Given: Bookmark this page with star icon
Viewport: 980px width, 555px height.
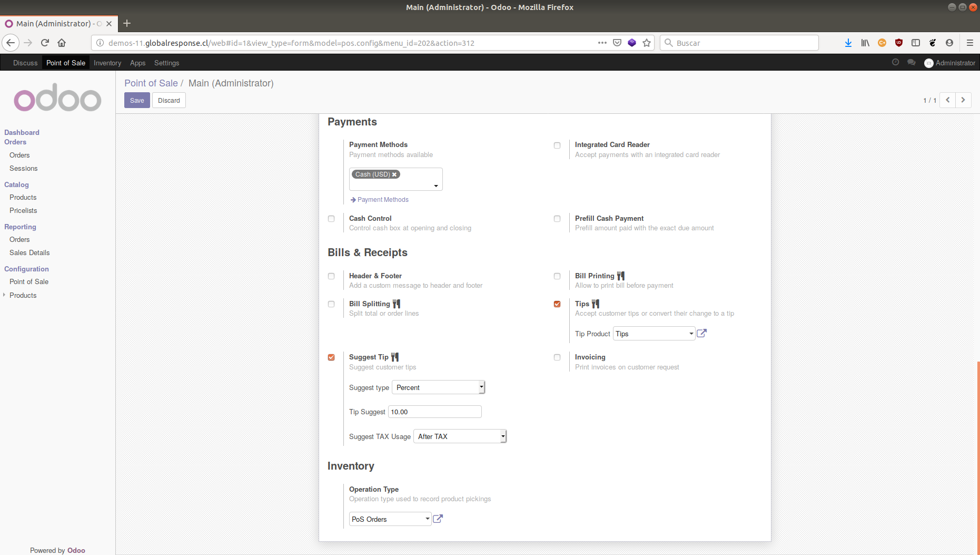Looking at the screenshot, I should click(x=647, y=43).
